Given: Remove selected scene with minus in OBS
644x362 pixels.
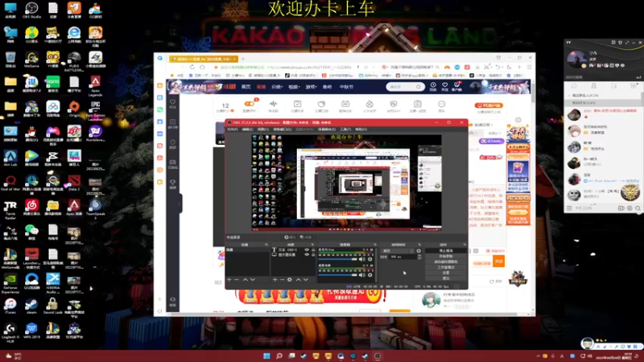Looking at the screenshot, I should click(x=236, y=279).
